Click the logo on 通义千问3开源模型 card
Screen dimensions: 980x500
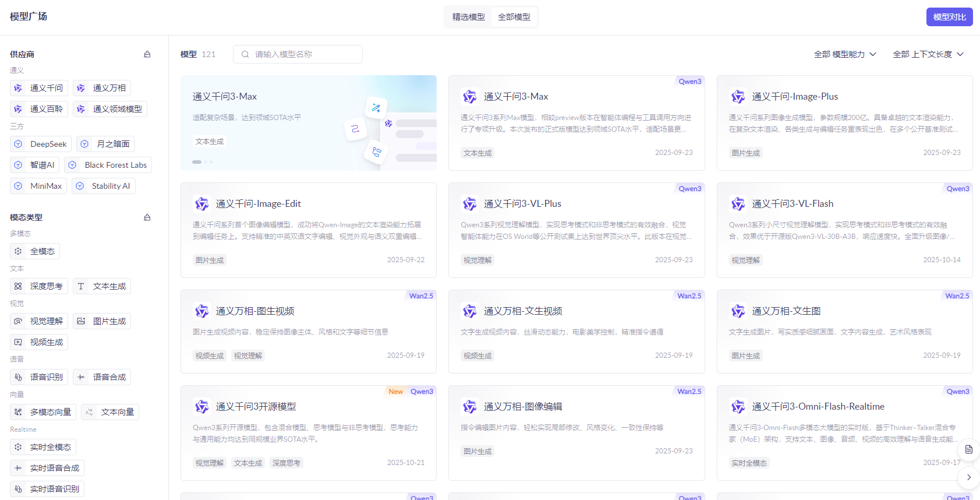(201, 407)
